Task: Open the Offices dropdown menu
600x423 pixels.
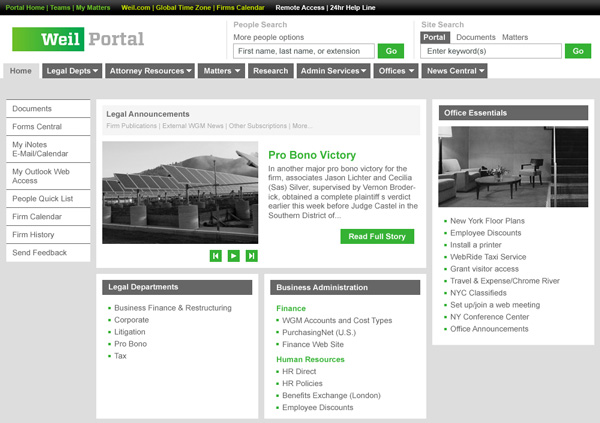Action: (396, 71)
